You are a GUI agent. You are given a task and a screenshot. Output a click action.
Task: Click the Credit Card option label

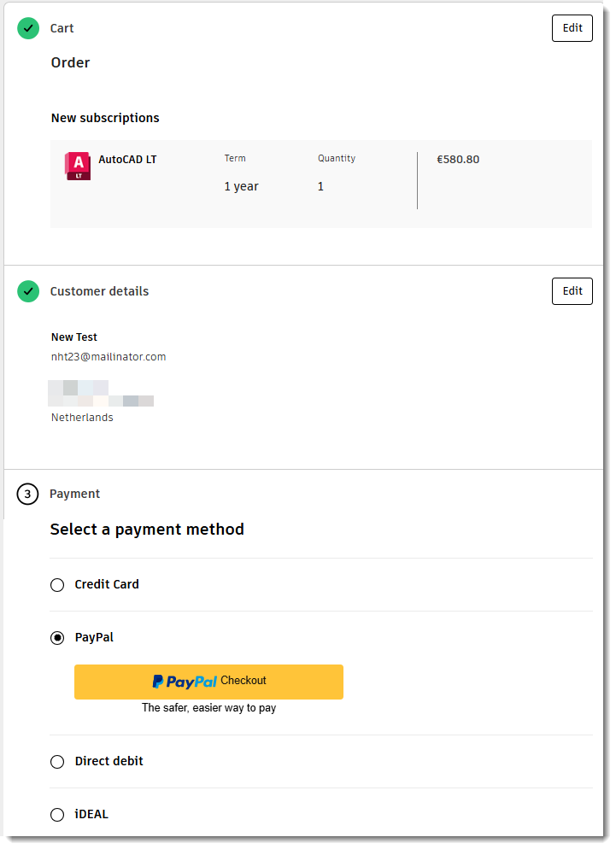point(107,584)
